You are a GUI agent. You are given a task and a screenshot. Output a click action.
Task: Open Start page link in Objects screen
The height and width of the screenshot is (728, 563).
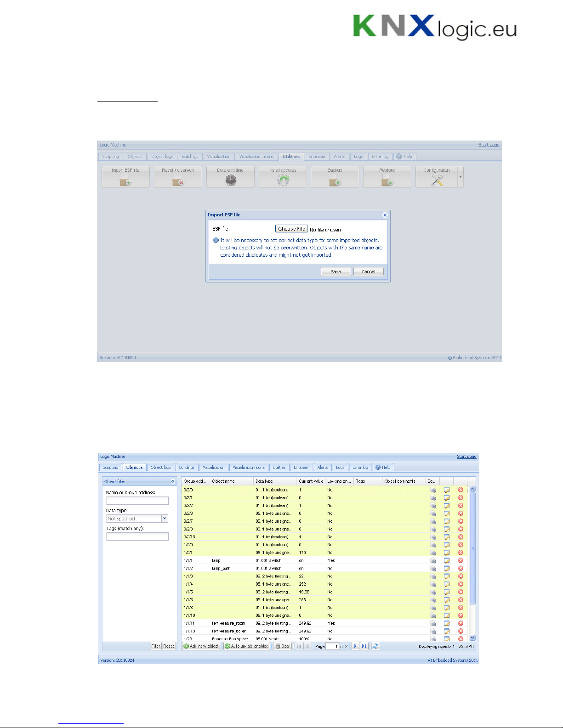click(x=466, y=457)
